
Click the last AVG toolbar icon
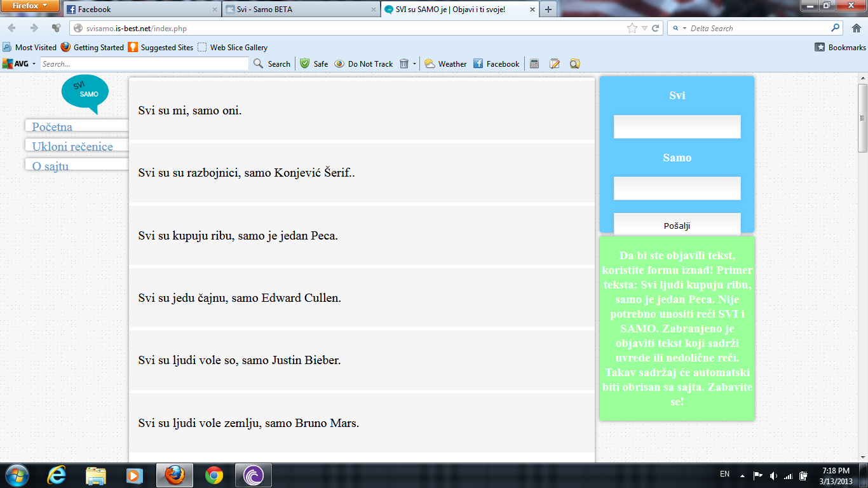point(575,64)
